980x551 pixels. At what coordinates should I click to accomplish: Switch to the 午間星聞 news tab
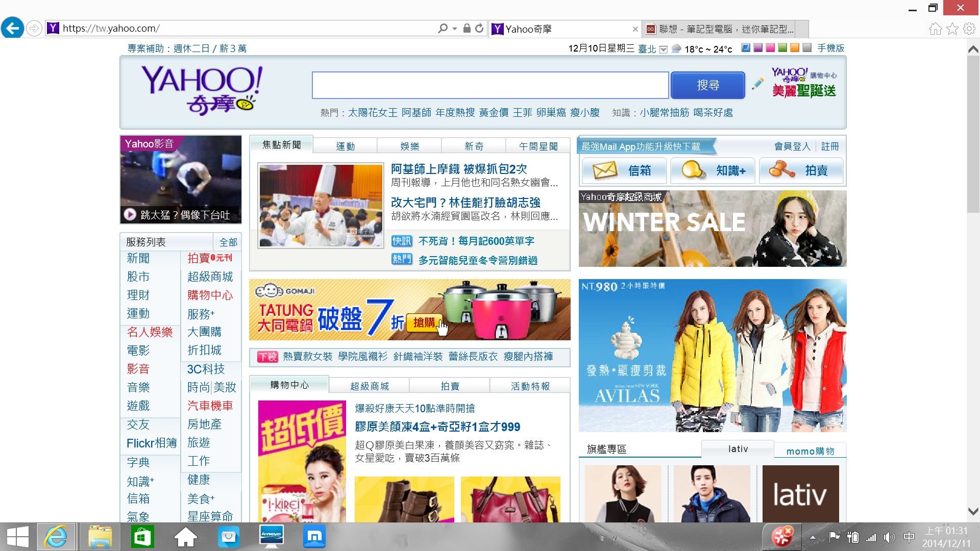(x=538, y=146)
